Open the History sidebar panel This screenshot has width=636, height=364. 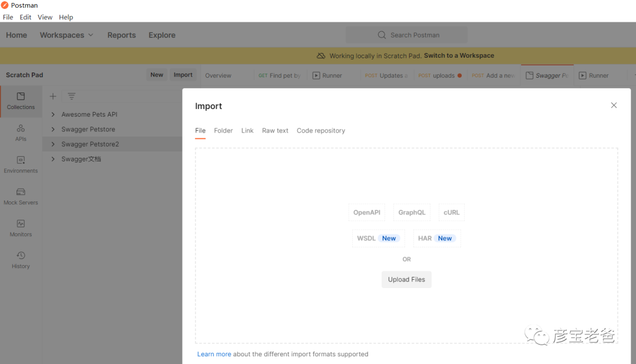(x=21, y=260)
